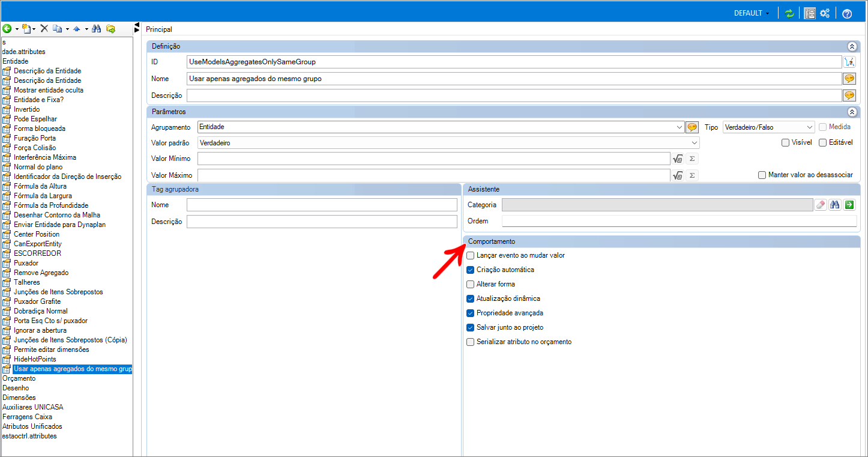Open the gears settings icon in header
The height and width of the screenshot is (457, 868).
pos(825,13)
